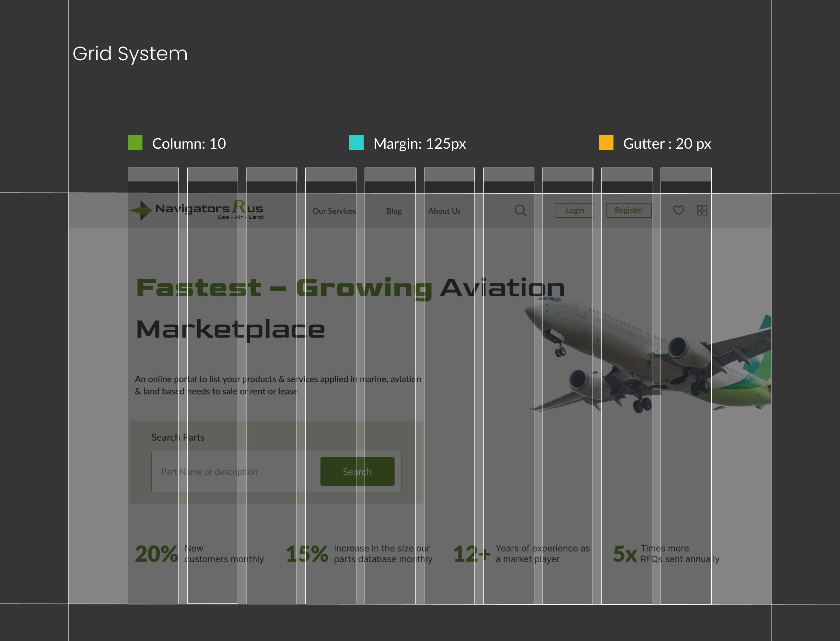Open the About Us nav link

click(444, 211)
